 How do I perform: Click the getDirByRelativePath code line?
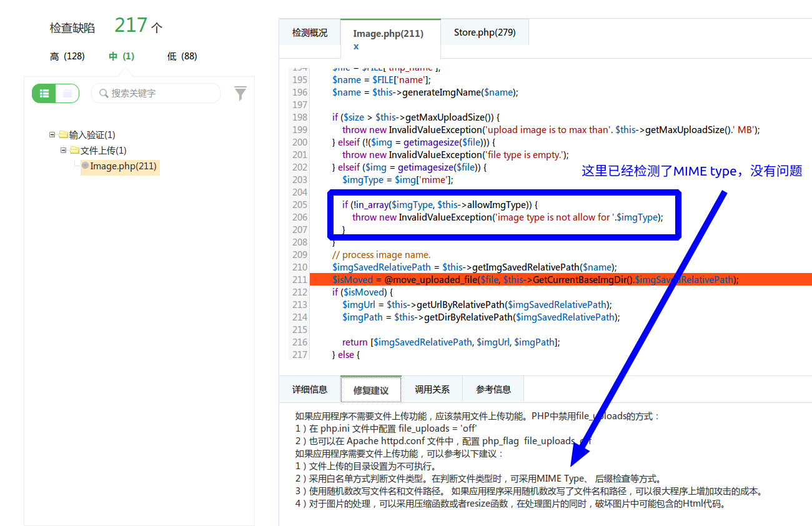481,317
